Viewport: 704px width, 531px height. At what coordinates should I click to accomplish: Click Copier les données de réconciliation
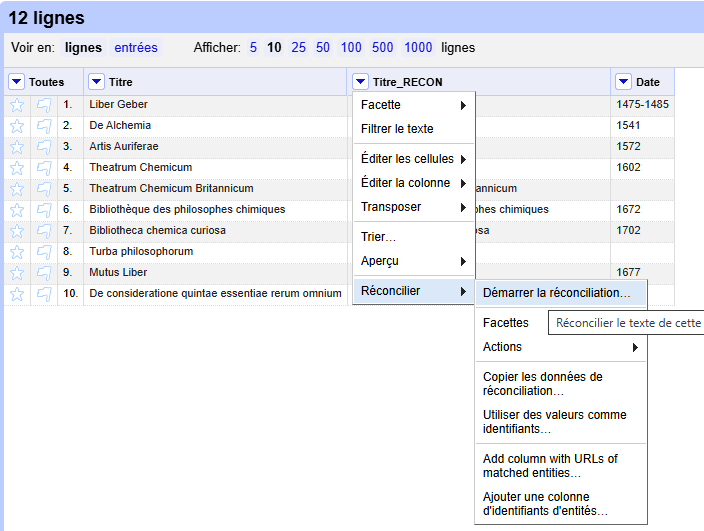(542, 383)
